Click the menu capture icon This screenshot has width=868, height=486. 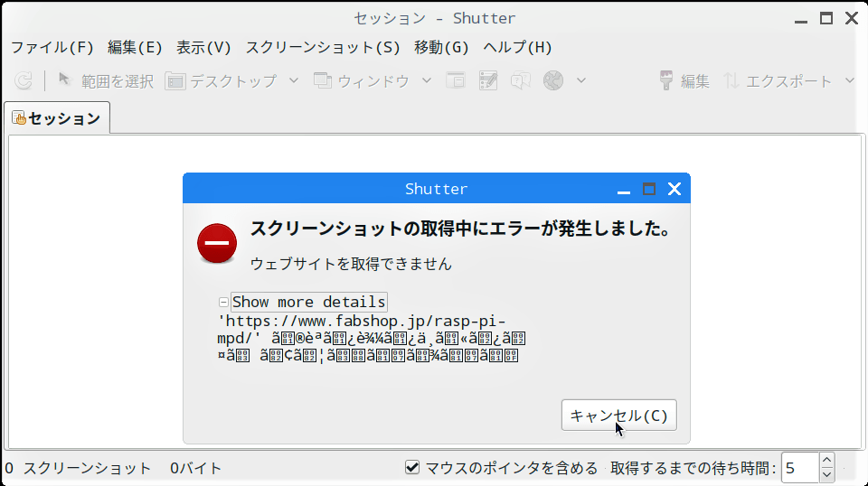pyautogui.click(x=487, y=80)
